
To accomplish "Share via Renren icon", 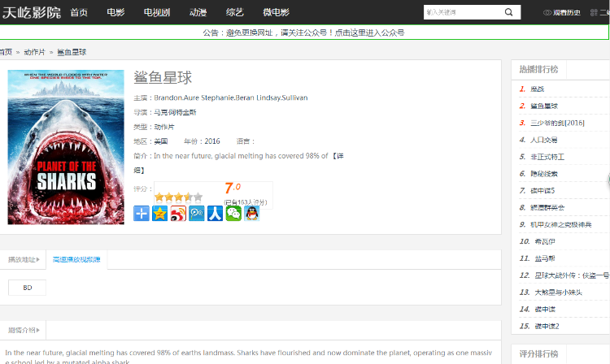I will pyautogui.click(x=216, y=214).
